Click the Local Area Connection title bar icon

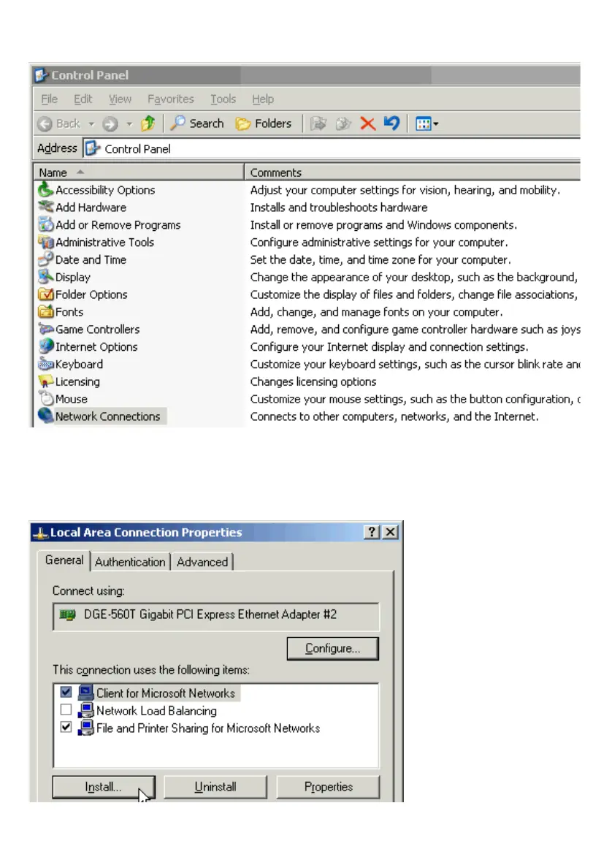click(x=41, y=533)
